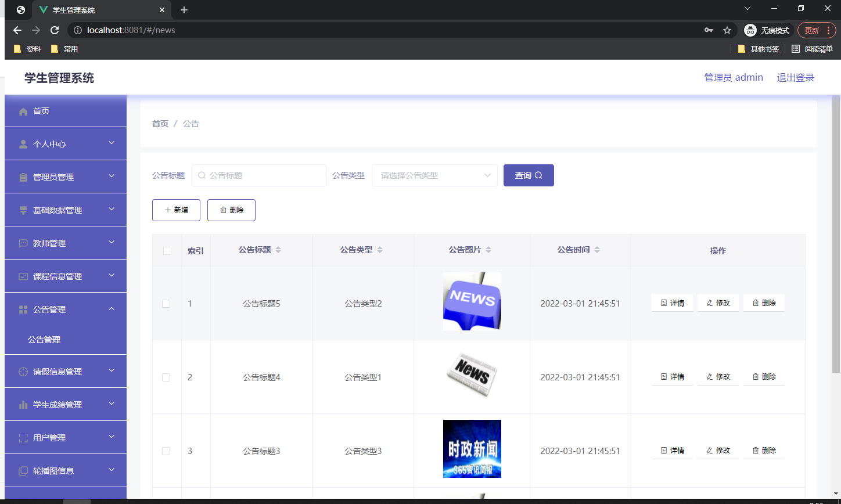This screenshot has width=841, height=504.
Task: Click the person icon beside 个人中心
Action: click(x=23, y=144)
